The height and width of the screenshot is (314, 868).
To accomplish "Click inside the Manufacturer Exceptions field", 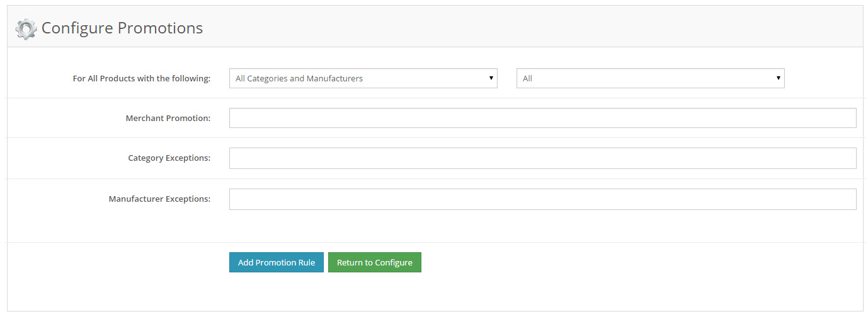I will point(542,199).
